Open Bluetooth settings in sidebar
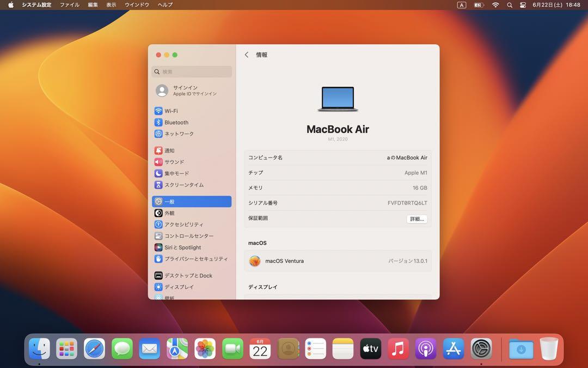The image size is (588, 368). click(x=192, y=123)
